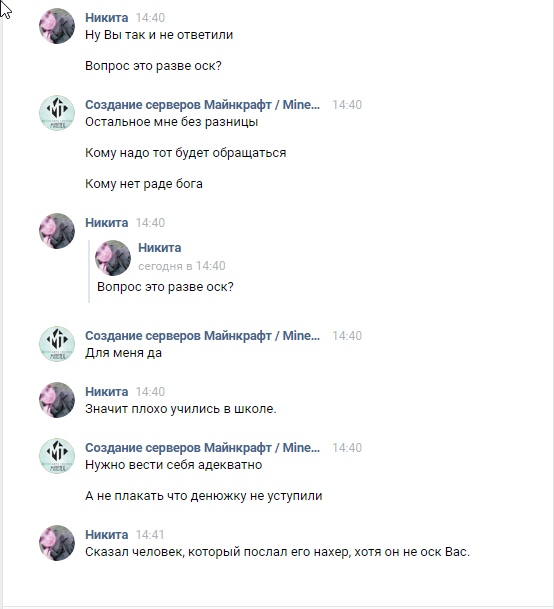Open Никита's avatar above the quoted reply block

click(x=57, y=231)
